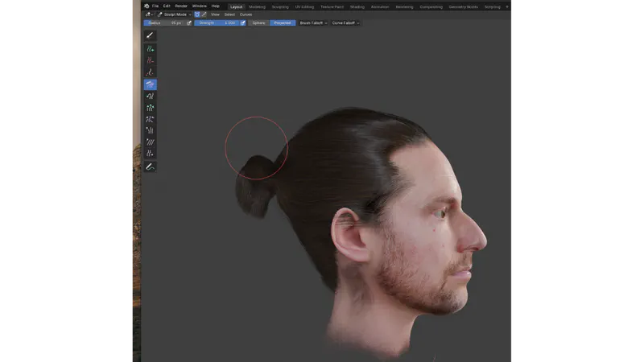Image resolution: width=644 pixels, height=362 pixels.
Task: Select the Delete curves tool
Action: click(x=150, y=60)
